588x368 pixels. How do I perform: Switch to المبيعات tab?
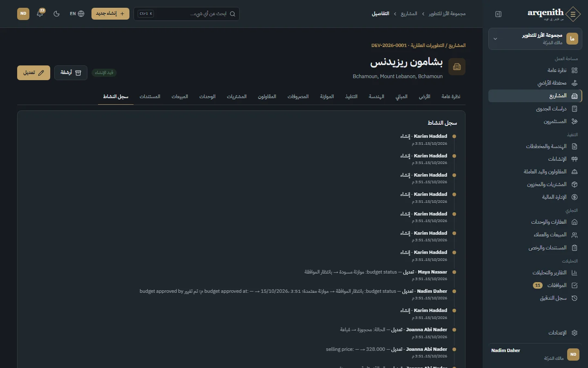point(180,96)
